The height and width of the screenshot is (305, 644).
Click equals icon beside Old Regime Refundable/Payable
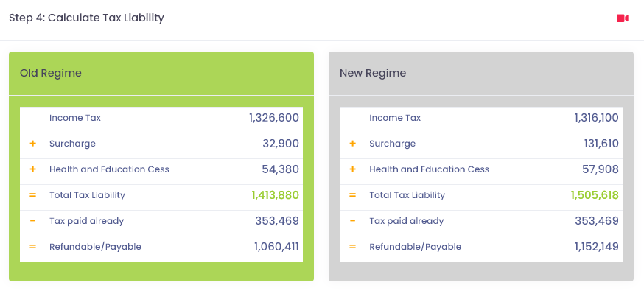point(33,247)
